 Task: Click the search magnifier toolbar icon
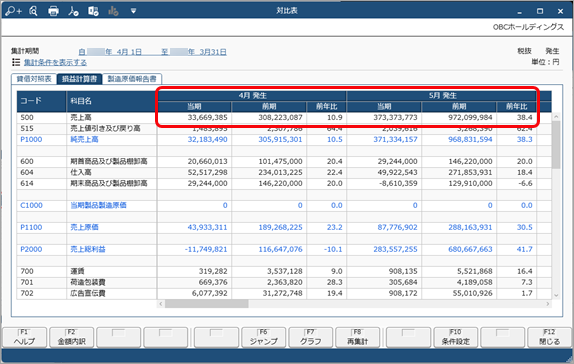[33, 11]
